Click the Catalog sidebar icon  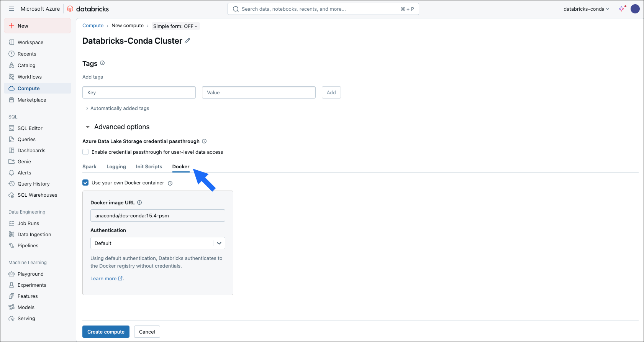coord(11,65)
